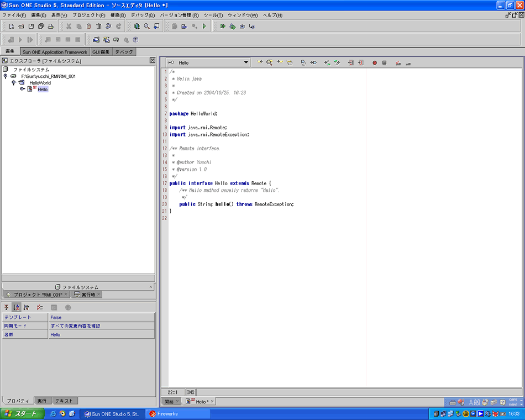
Task: Open the プロジェクト(P) menu
Action: click(88, 15)
